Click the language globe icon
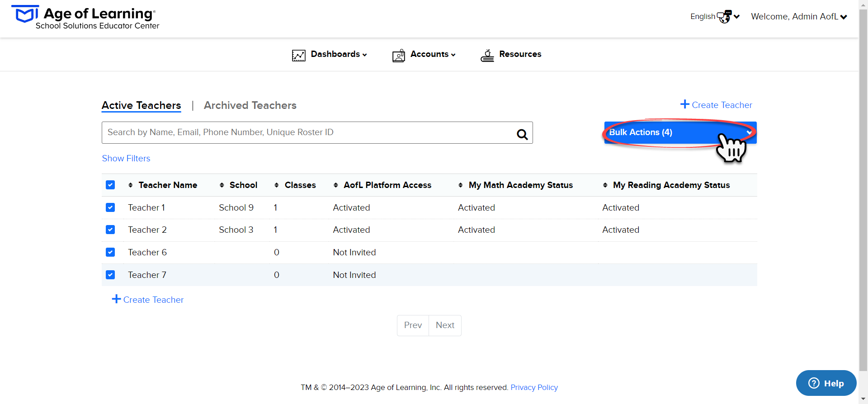The width and height of the screenshot is (868, 404). [724, 17]
